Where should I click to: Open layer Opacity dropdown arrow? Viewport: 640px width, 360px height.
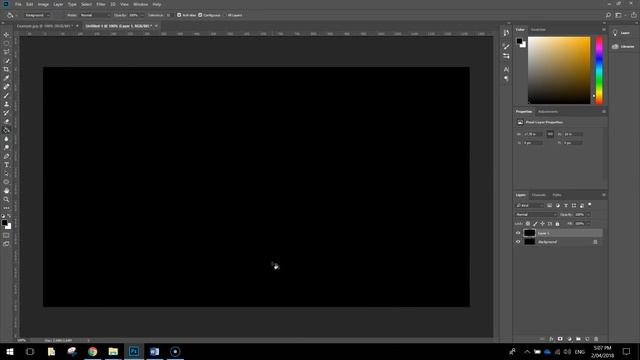pos(588,214)
